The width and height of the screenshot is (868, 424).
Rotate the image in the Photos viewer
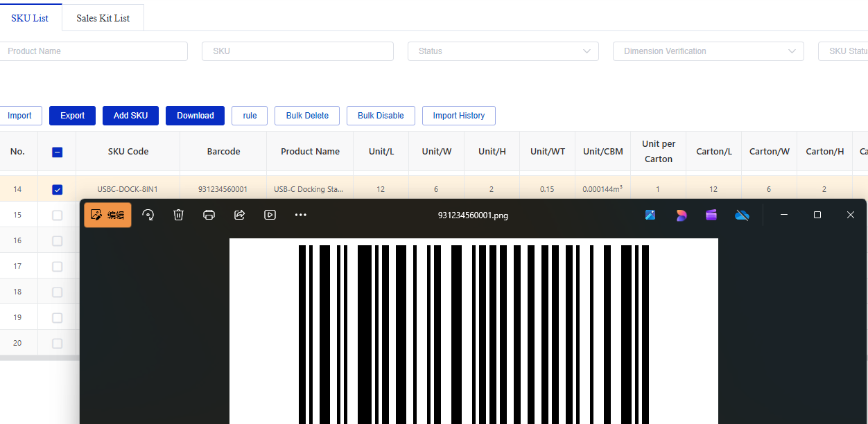pyautogui.click(x=148, y=215)
